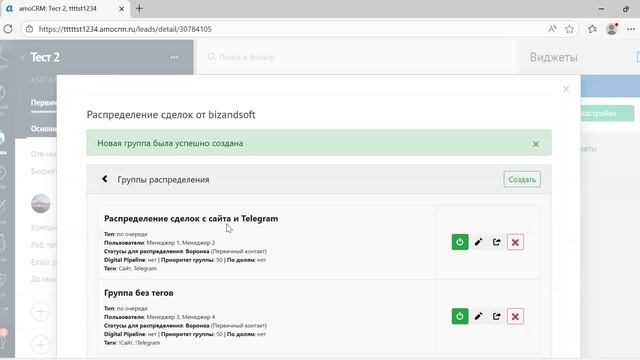Click the group title 'Распределение сделок с сайта и Telegram'
The width and height of the screenshot is (640, 360).
(191, 218)
